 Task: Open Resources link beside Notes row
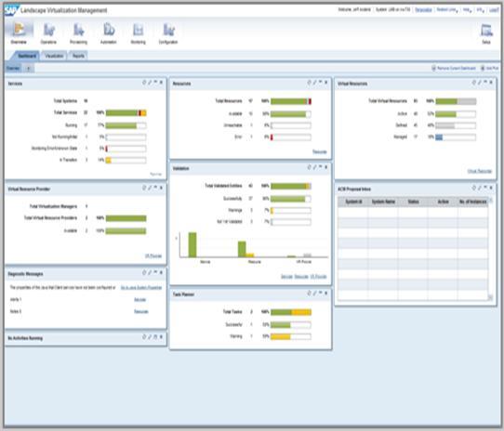(141, 311)
